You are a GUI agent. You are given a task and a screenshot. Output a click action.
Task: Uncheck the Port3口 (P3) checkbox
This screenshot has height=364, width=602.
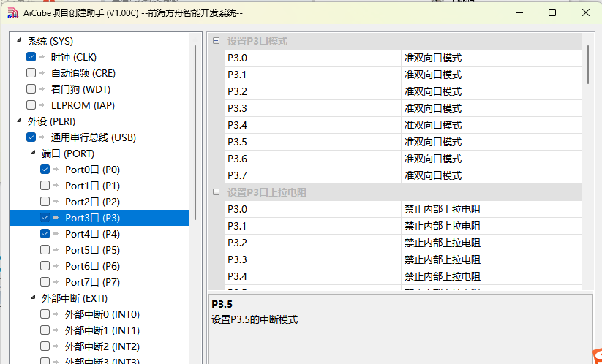(x=45, y=218)
